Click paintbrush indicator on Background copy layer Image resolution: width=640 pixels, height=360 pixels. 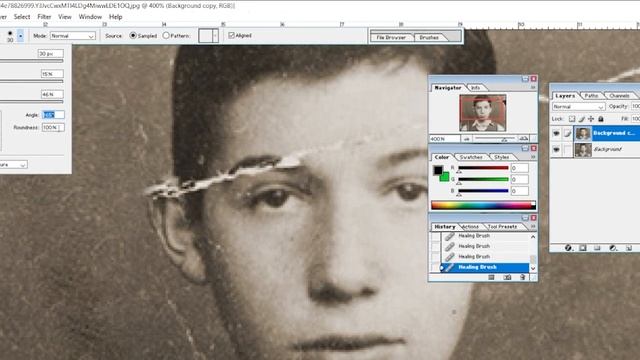click(x=567, y=133)
